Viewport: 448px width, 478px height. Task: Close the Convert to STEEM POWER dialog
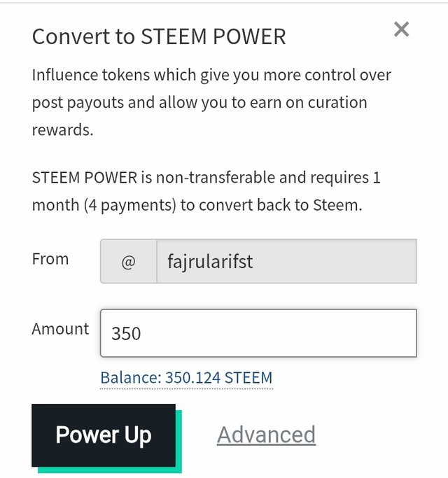point(401,29)
